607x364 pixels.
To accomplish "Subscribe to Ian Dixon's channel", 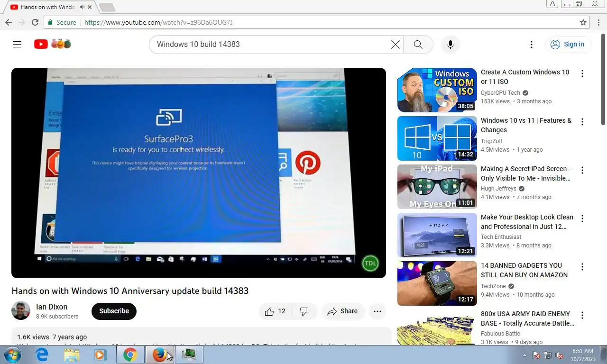I will coord(114,311).
